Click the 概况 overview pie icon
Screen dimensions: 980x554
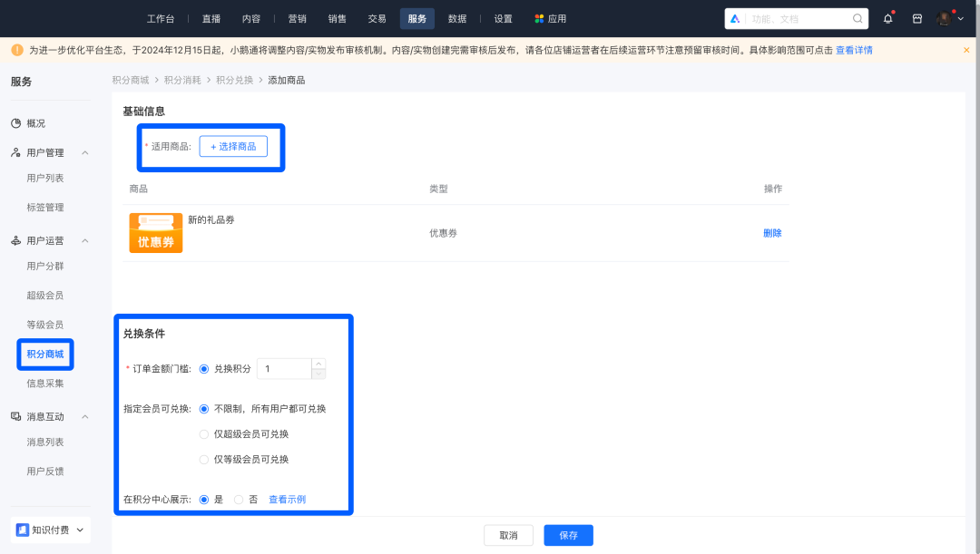pos(16,123)
